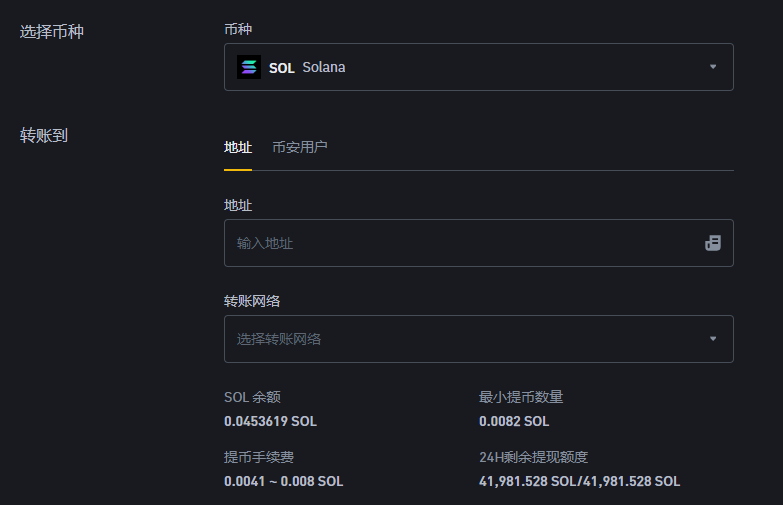
Task: Click the SOL 余额 label
Action: click(x=252, y=397)
